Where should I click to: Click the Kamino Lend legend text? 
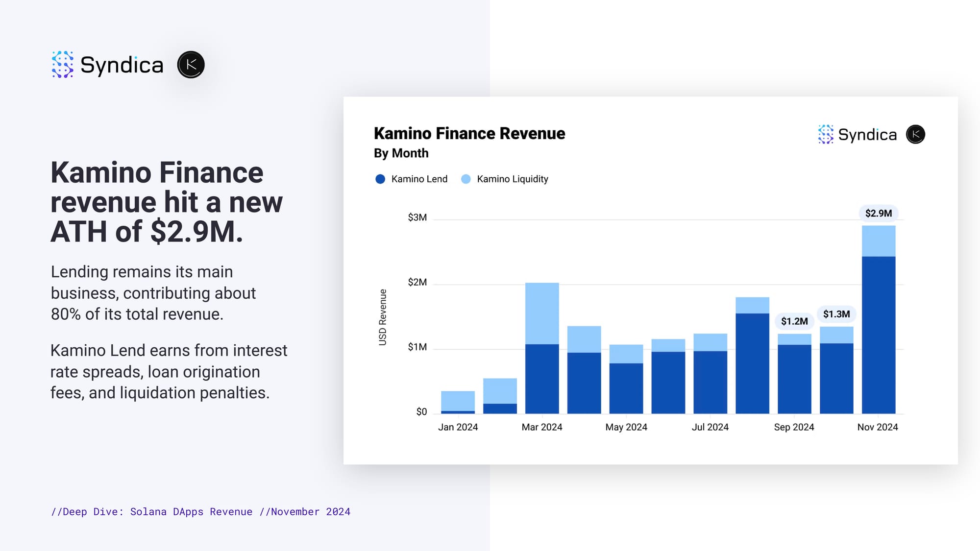click(x=419, y=179)
